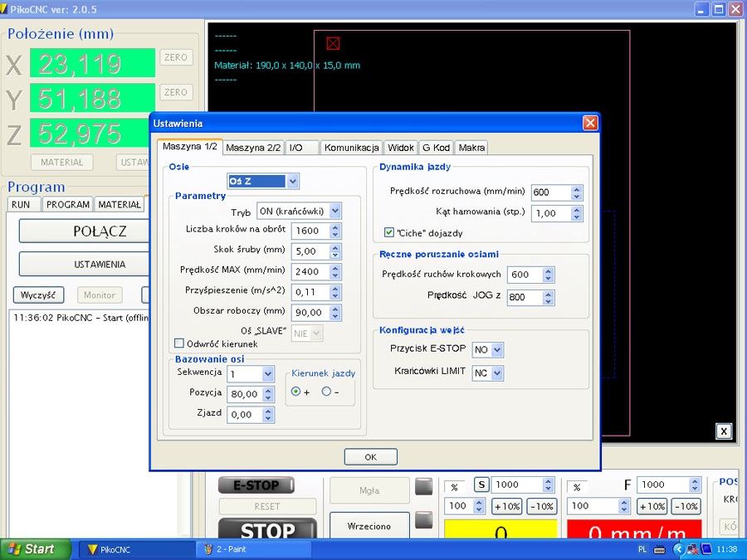Click the Prędkość MAX stepper arrows
The image size is (747, 560).
[335, 272]
